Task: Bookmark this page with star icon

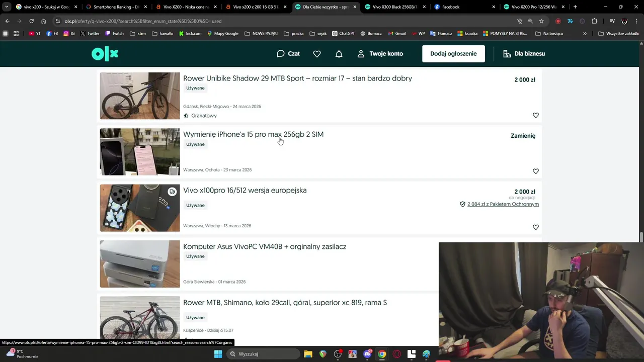Action: (x=541, y=21)
